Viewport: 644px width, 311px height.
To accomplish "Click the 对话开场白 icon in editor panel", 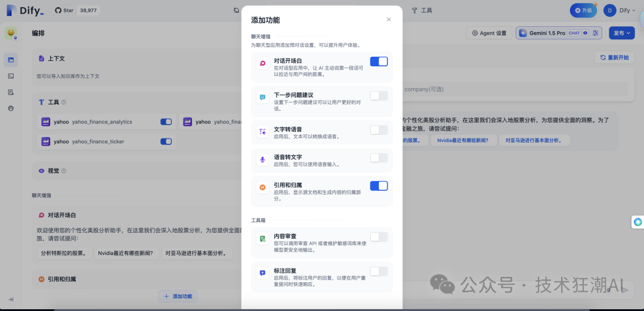I will [42, 215].
